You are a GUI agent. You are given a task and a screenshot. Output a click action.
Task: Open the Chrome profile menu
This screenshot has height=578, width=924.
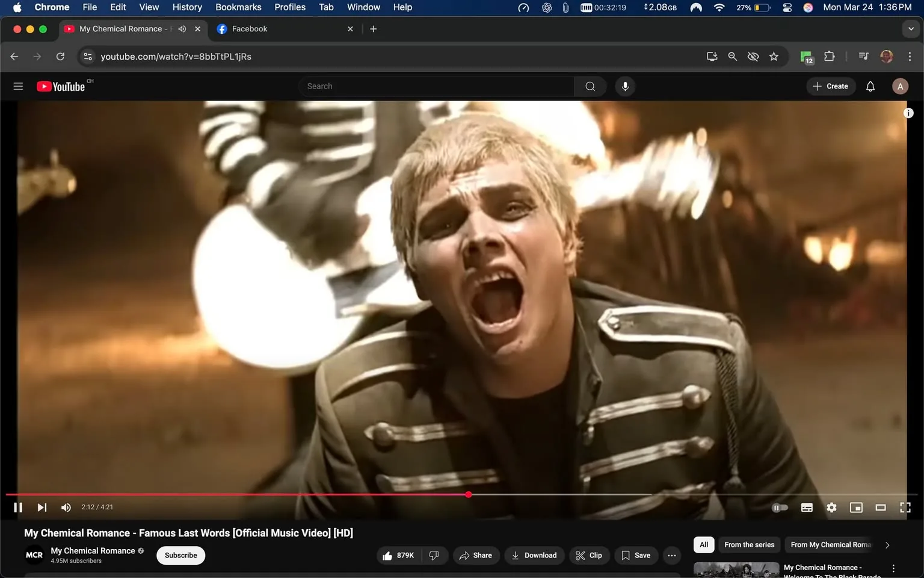click(x=887, y=56)
